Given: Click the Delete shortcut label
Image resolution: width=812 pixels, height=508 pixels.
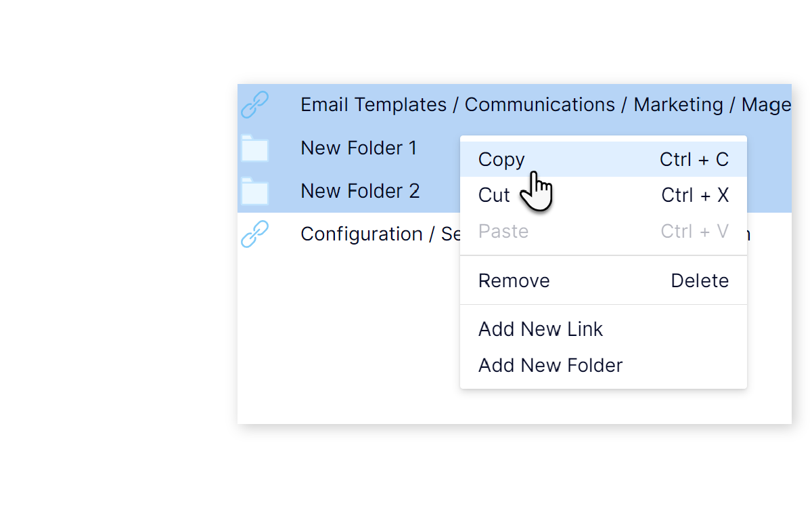Looking at the screenshot, I should (700, 281).
